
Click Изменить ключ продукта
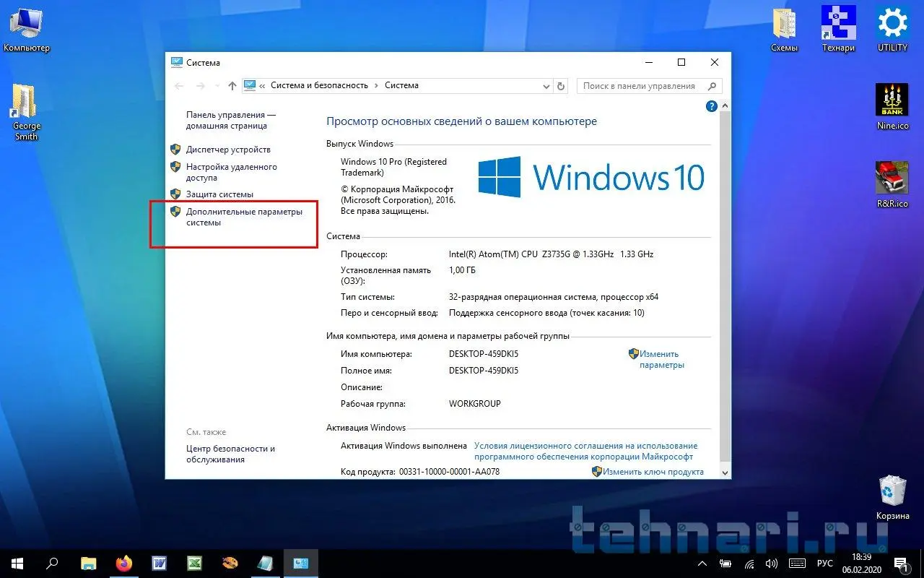click(x=653, y=472)
